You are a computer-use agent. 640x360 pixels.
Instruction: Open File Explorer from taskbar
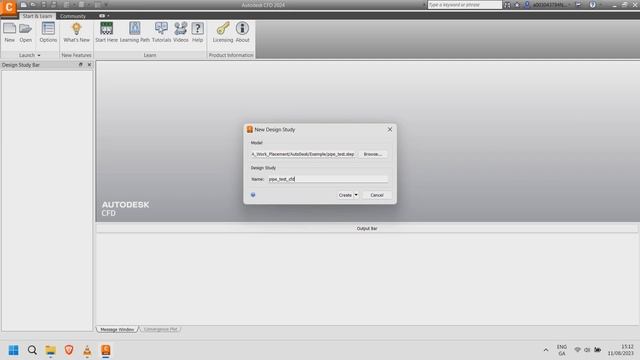coord(51,350)
